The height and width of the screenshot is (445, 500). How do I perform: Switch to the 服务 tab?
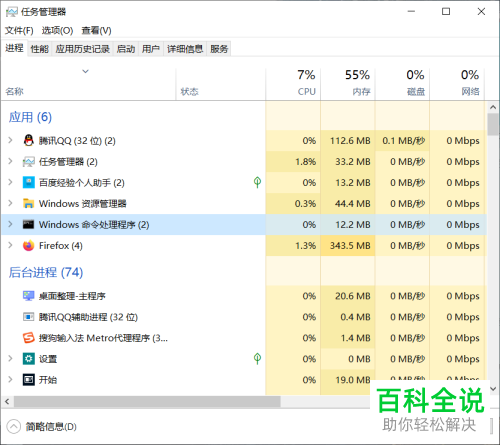coord(219,49)
